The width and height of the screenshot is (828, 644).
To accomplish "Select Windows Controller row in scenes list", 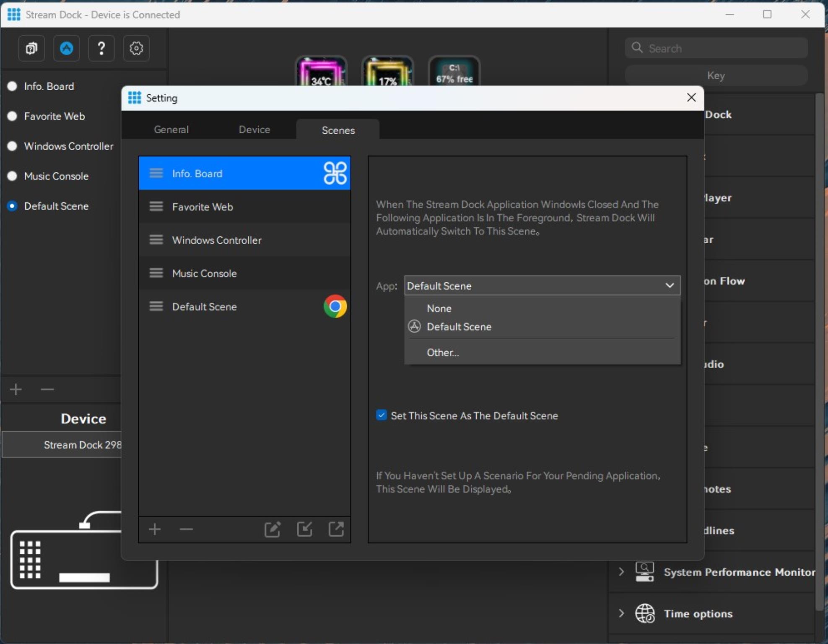I will (244, 240).
